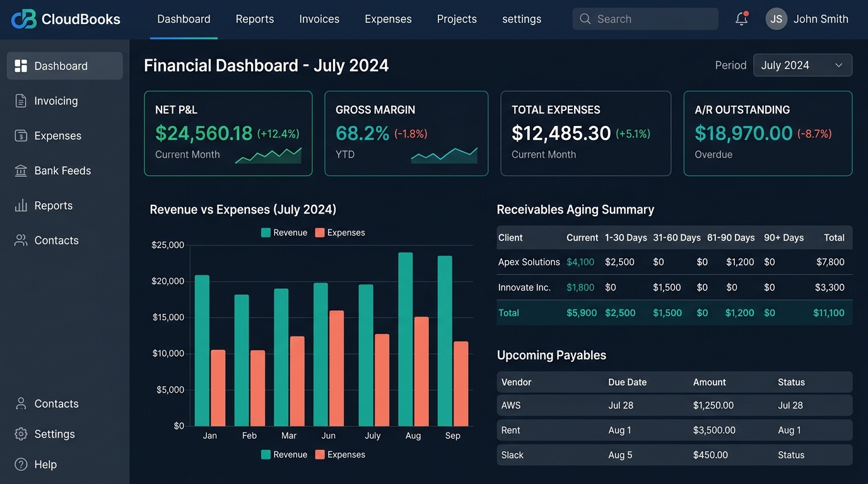
Task: Toggle Expenses swatch in legend above chart
Action: pos(320,233)
